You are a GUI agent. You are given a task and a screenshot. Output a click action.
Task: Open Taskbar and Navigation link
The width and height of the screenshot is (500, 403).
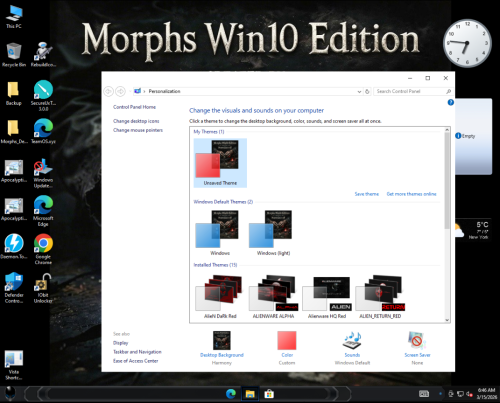(x=137, y=352)
